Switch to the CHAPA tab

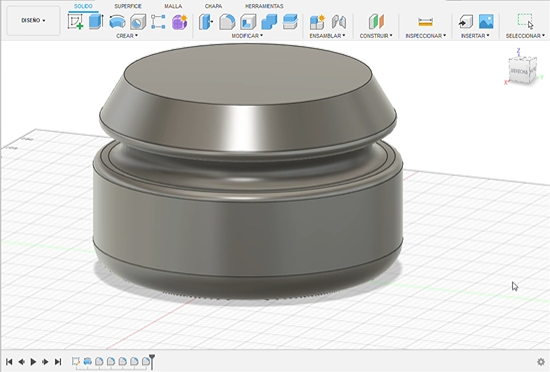tap(213, 6)
